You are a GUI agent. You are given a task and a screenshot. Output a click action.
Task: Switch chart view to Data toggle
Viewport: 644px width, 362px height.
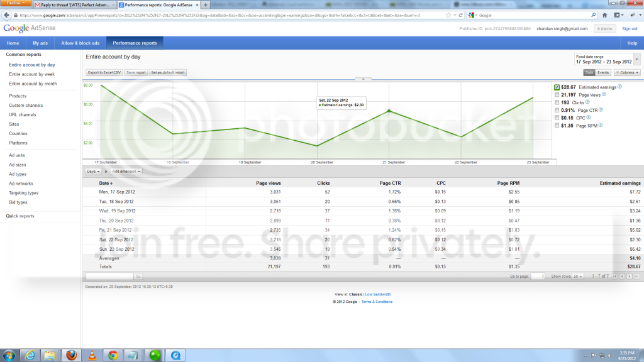click(x=589, y=73)
